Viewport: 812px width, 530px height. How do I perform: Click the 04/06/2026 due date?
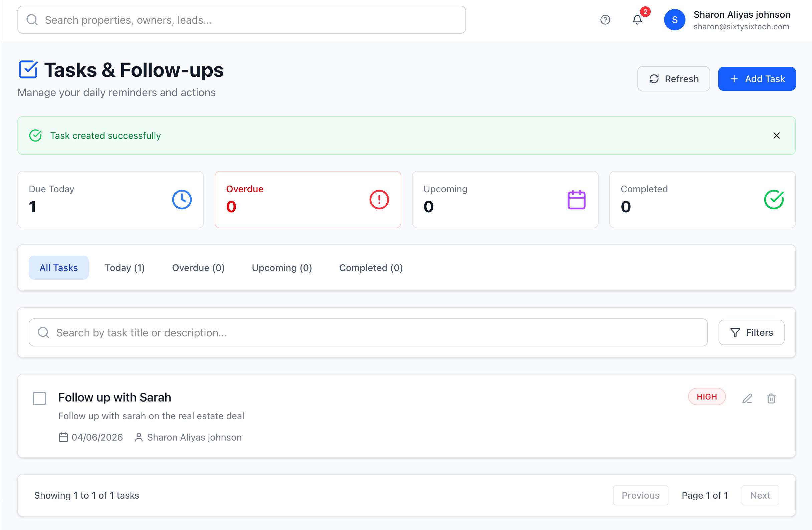point(97,437)
